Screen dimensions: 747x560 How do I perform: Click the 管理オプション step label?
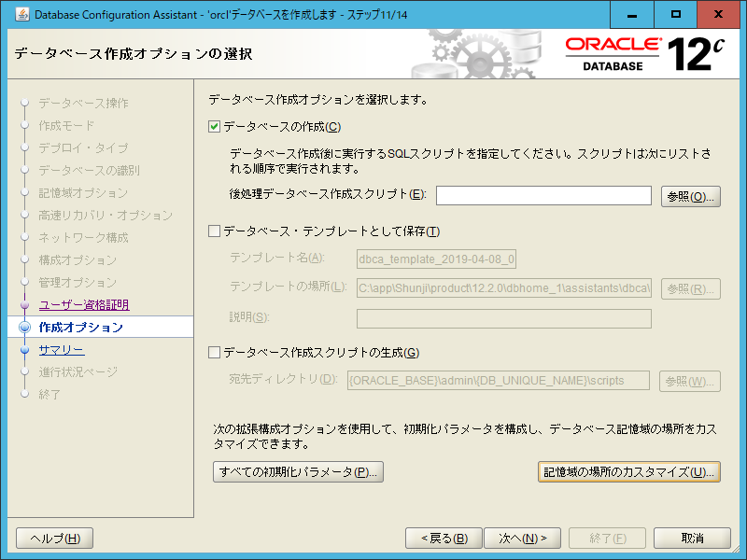pyautogui.click(x=78, y=283)
